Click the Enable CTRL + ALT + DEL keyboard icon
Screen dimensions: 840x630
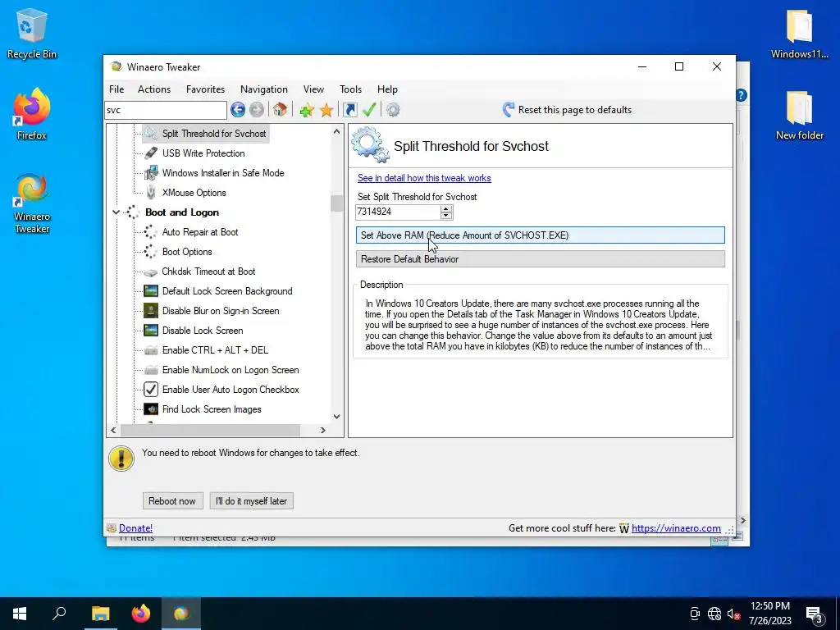pyautogui.click(x=151, y=350)
